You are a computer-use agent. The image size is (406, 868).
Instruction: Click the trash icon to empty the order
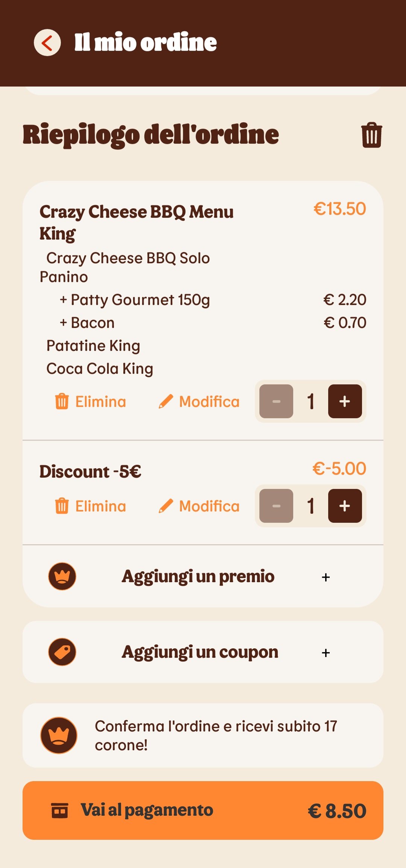pos(371,135)
